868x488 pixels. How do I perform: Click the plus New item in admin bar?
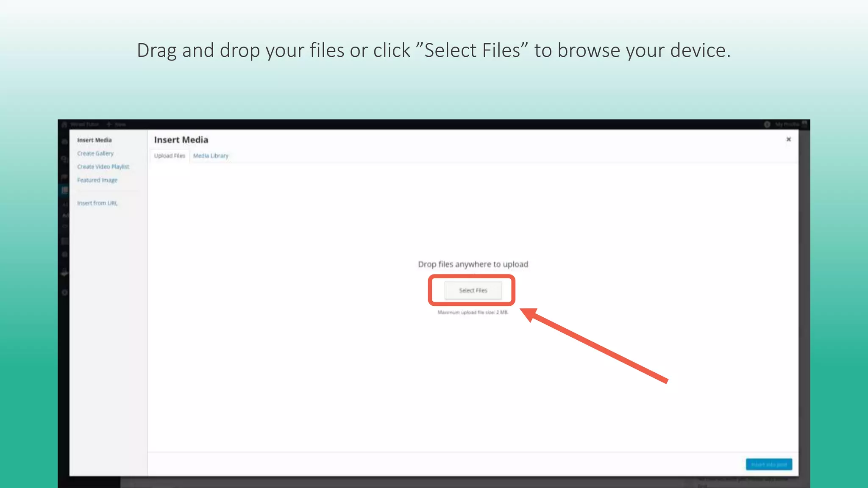click(116, 125)
